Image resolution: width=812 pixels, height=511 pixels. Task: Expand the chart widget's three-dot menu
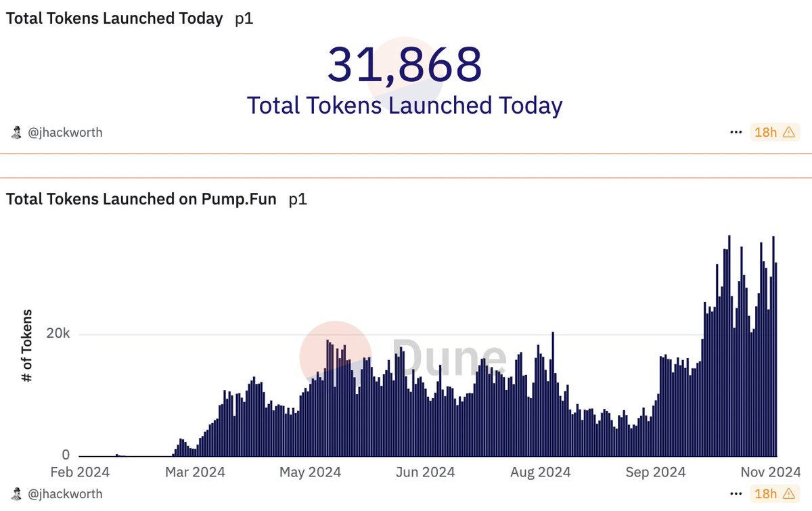735,493
